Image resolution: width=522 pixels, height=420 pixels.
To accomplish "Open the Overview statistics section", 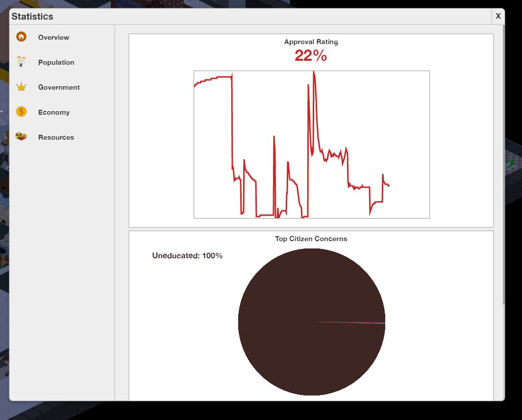I will [53, 37].
